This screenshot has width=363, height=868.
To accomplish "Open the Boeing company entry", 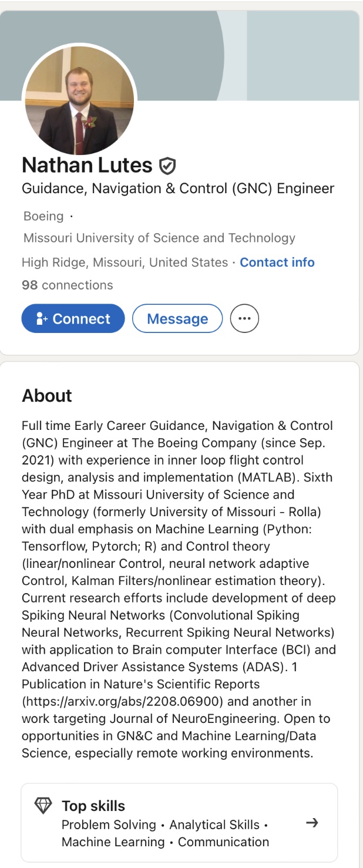I will point(43,216).
